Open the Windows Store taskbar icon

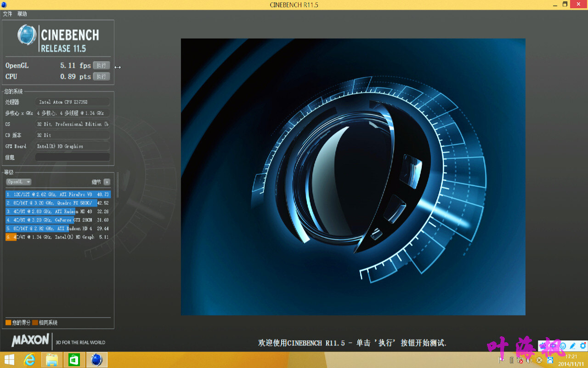point(74,360)
